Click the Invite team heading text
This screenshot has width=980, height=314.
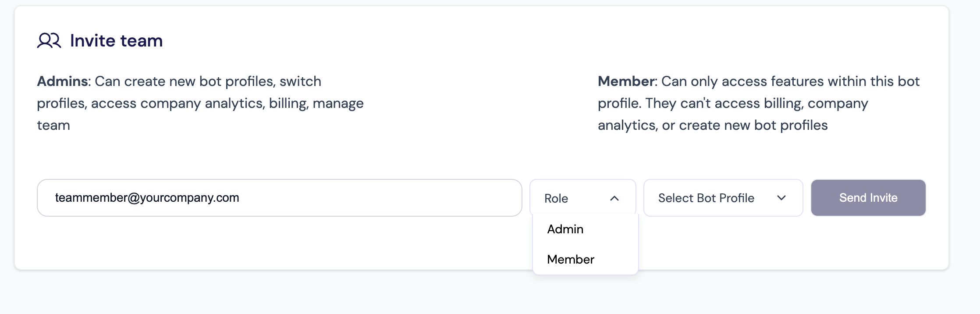116,41
